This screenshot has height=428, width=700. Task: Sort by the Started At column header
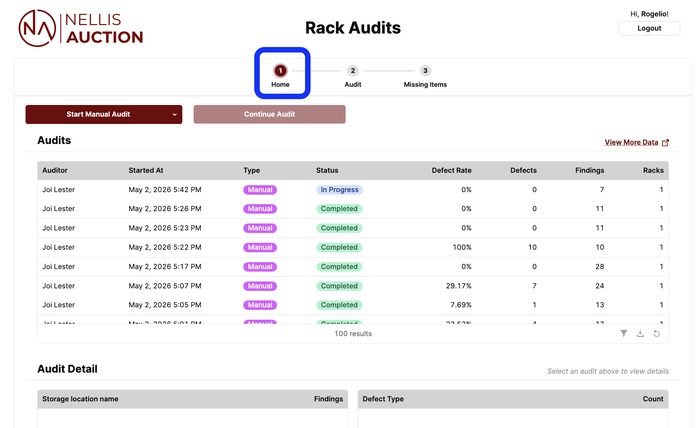tap(146, 170)
